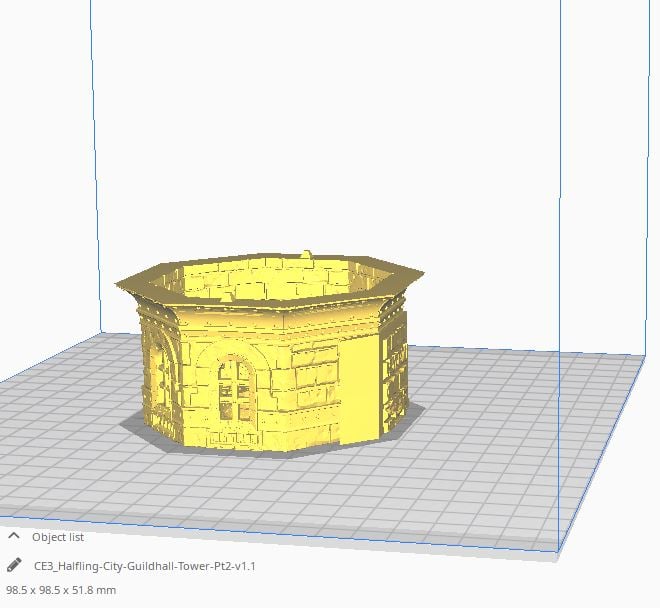The image size is (660, 608).
Task: Select the CE3_Halfling-City-Guildhall-Tower-Pt2-v1.1 file name
Action: tap(145, 566)
